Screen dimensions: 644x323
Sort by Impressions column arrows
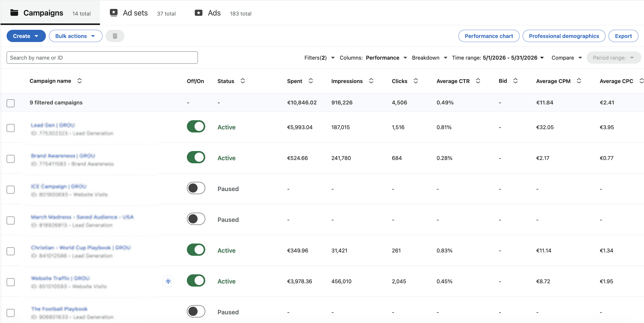371,81
